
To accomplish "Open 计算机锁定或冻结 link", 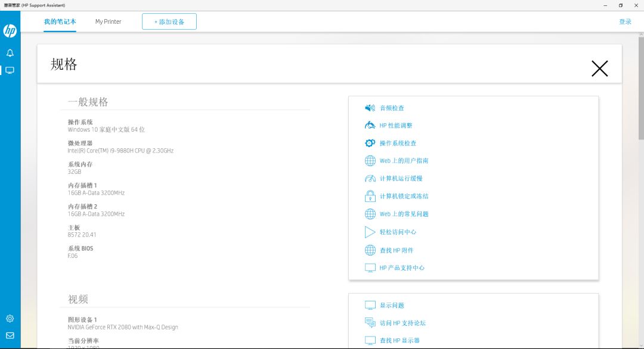I will (404, 196).
